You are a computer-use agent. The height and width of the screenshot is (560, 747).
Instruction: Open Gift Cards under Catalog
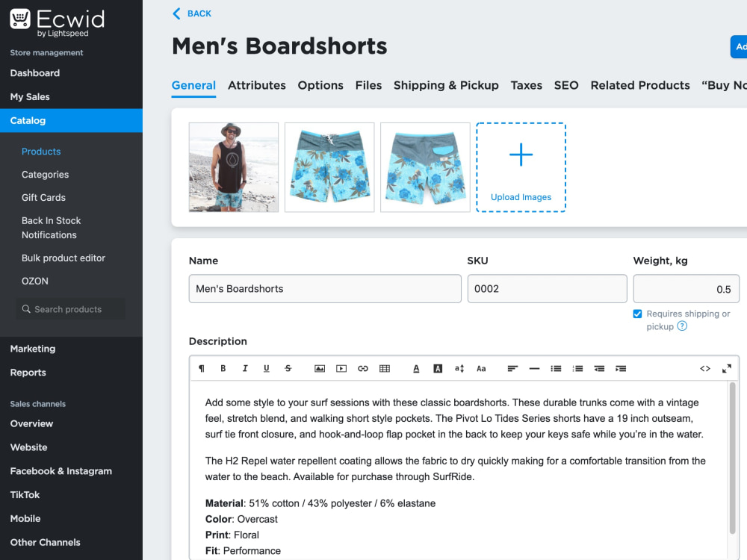[43, 197]
